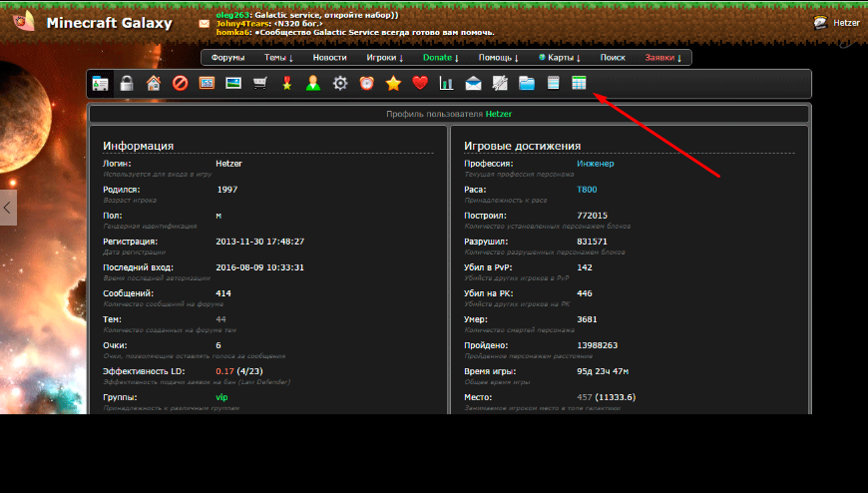Open the green table grid icon

pyautogui.click(x=579, y=84)
